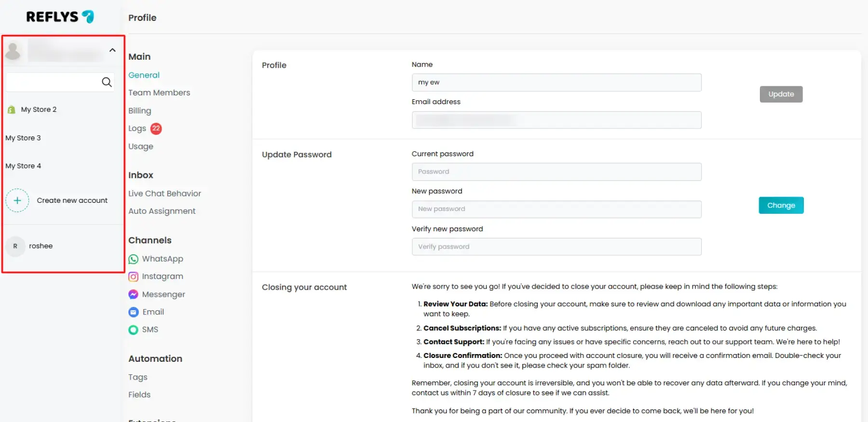Image resolution: width=868 pixels, height=422 pixels.
Task: Open Logs with 22 notifications badge
Action: (137, 129)
